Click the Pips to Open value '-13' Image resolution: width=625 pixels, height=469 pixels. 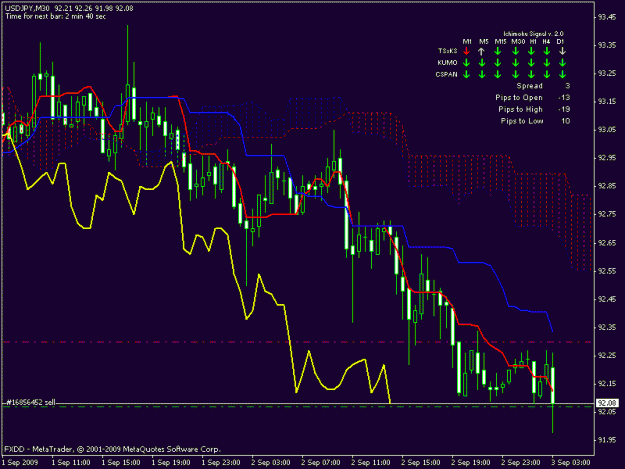point(564,98)
